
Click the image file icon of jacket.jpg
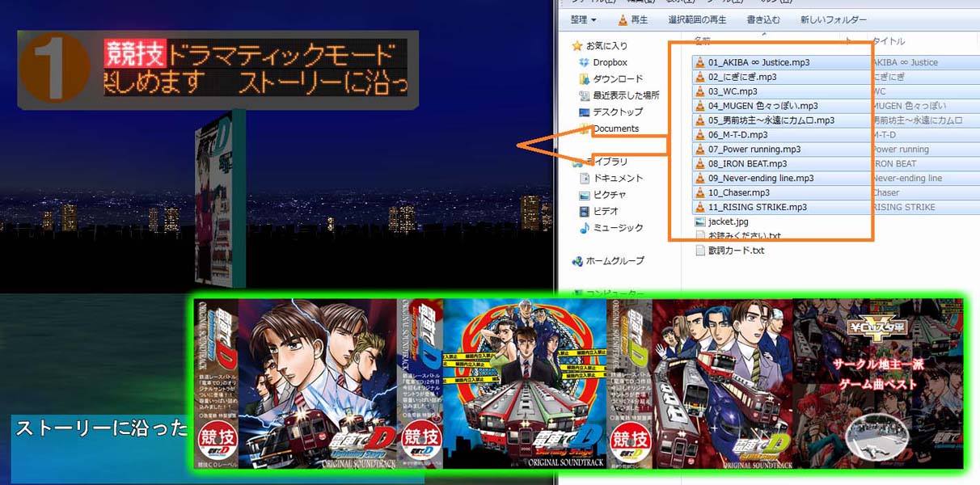(700, 221)
